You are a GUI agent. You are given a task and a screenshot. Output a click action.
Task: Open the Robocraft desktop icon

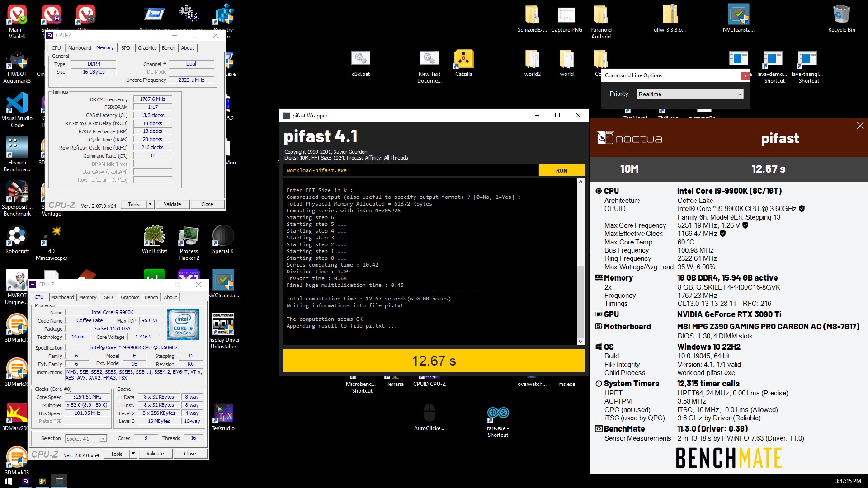(x=17, y=239)
